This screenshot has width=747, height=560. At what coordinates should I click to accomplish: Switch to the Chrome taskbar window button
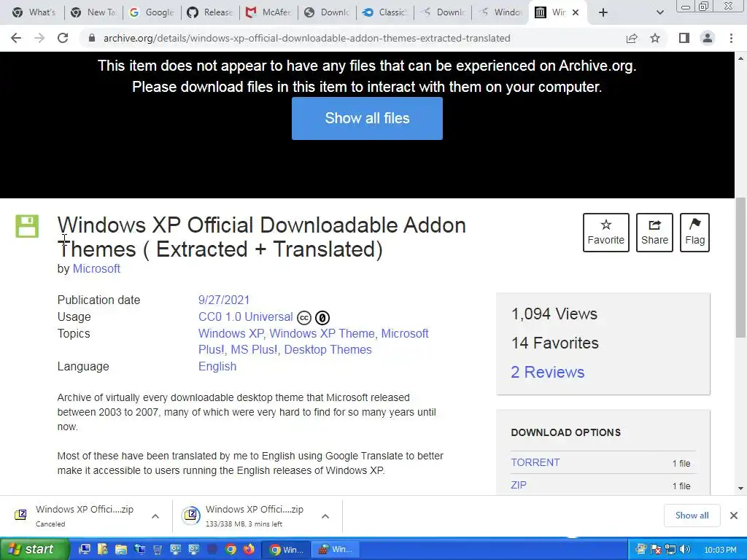tap(287, 550)
